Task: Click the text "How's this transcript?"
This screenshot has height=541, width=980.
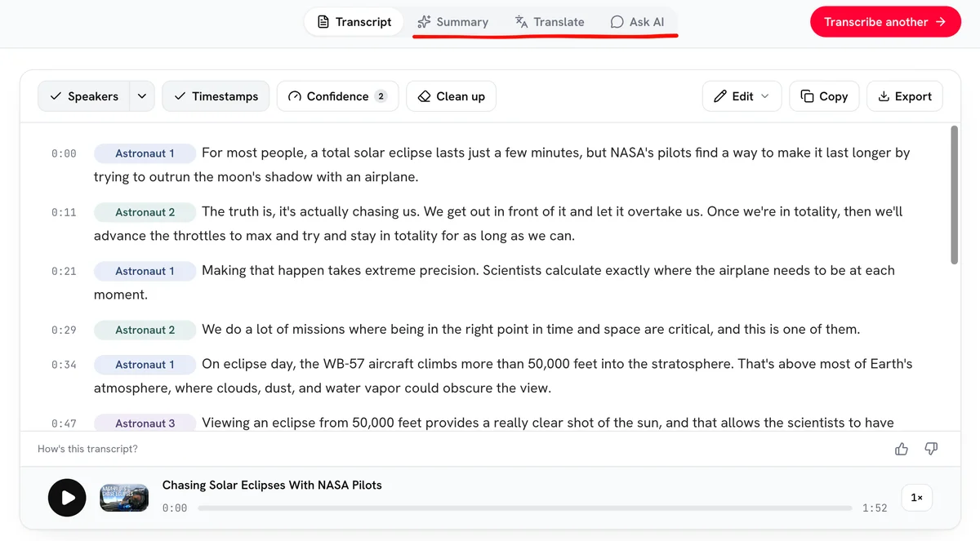Action: [87, 449]
